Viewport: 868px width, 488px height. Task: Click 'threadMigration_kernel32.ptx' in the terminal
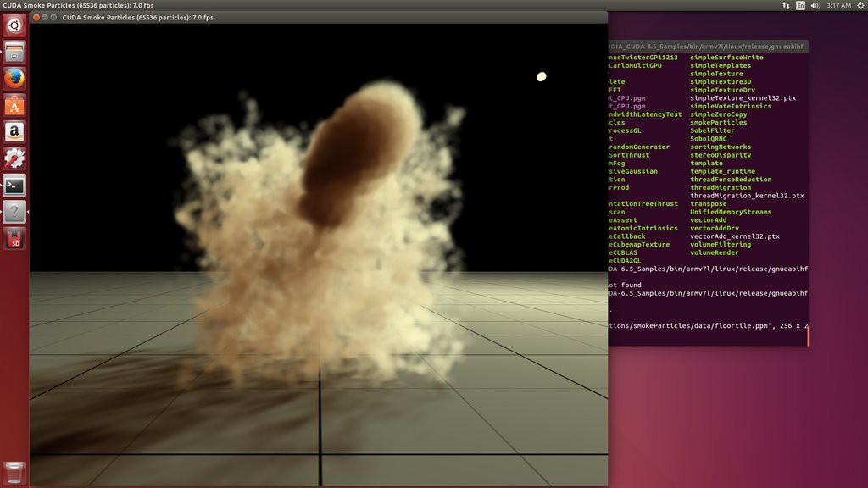coord(747,196)
